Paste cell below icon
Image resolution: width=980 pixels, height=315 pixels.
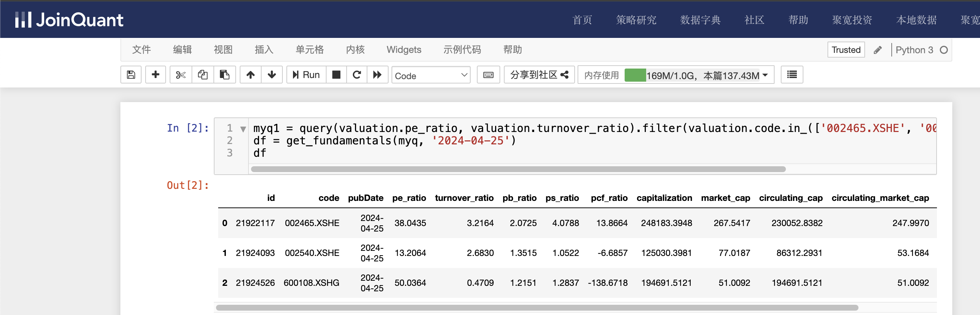(225, 75)
